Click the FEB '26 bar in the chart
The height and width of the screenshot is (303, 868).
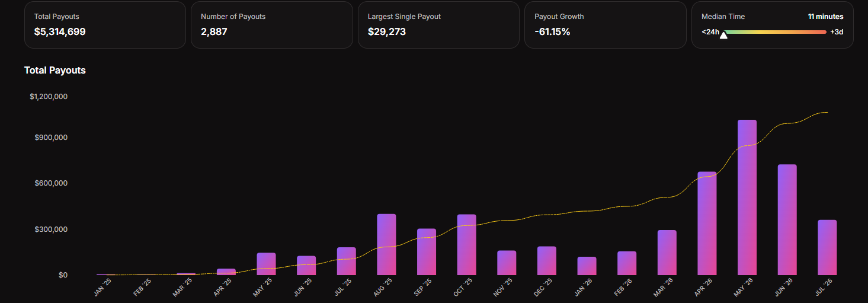tap(627, 263)
